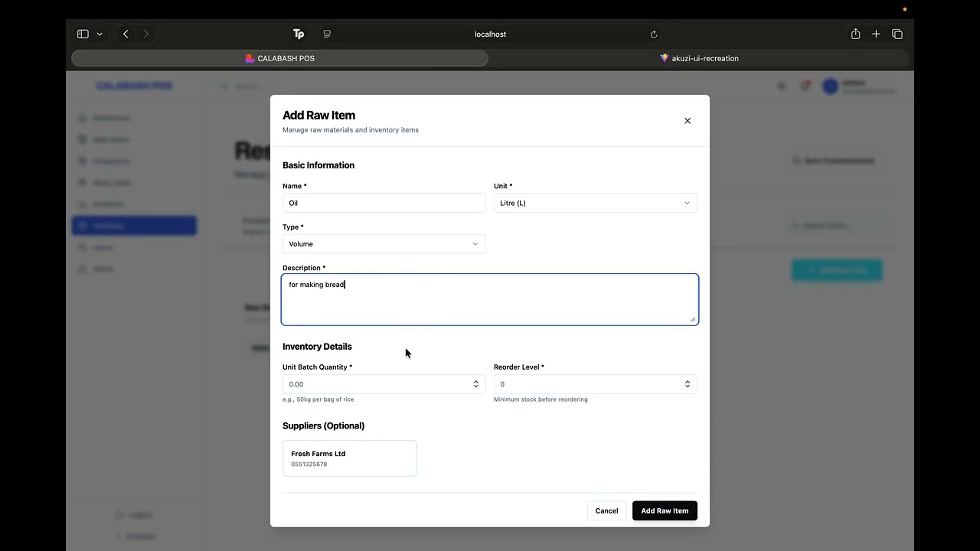This screenshot has height=551, width=980.
Task: Open the Unit dropdown showing Litre (L)
Action: pyautogui.click(x=596, y=203)
